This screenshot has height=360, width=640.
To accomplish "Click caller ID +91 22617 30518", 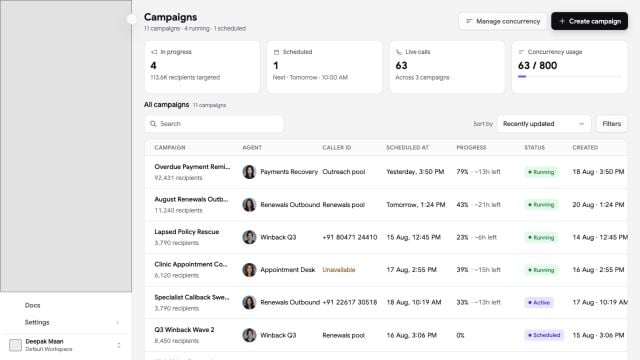I will pyautogui.click(x=350, y=302).
